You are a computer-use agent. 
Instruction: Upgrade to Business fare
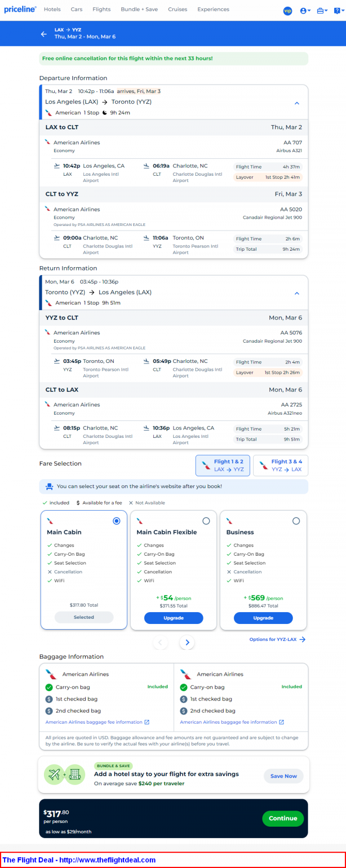coord(263,618)
